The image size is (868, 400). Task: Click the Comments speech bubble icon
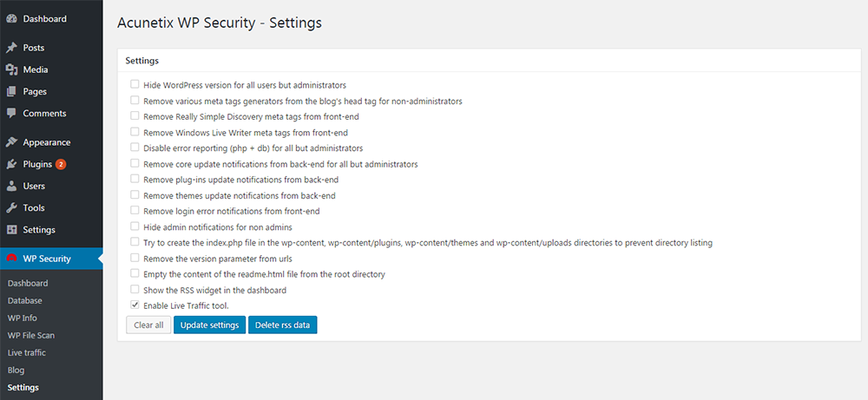tap(11, 114)
